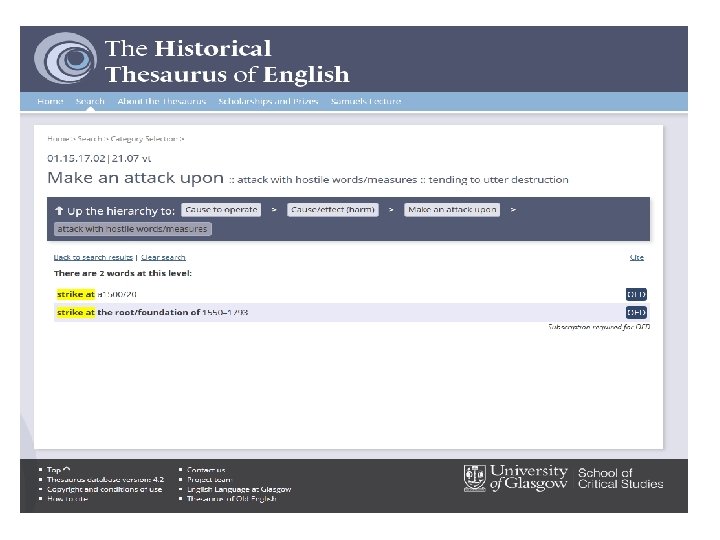Click 'Subscription required for OED' note
720x540 pixels.
click(x=599, y=327)
